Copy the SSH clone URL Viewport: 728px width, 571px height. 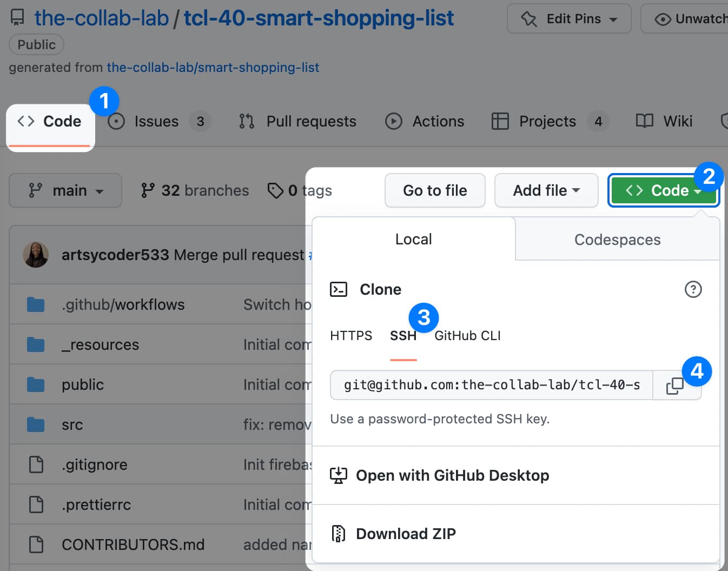click(676, 385)
